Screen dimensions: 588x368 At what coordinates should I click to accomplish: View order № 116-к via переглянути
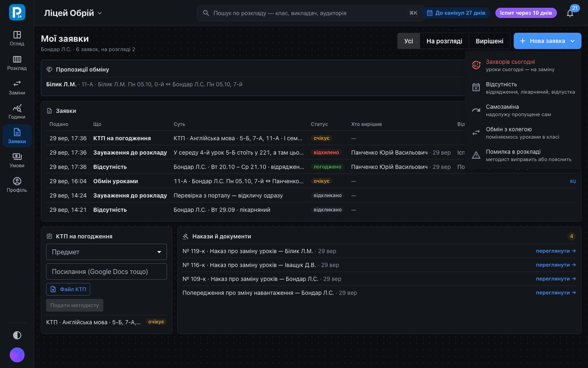(556, 265)
